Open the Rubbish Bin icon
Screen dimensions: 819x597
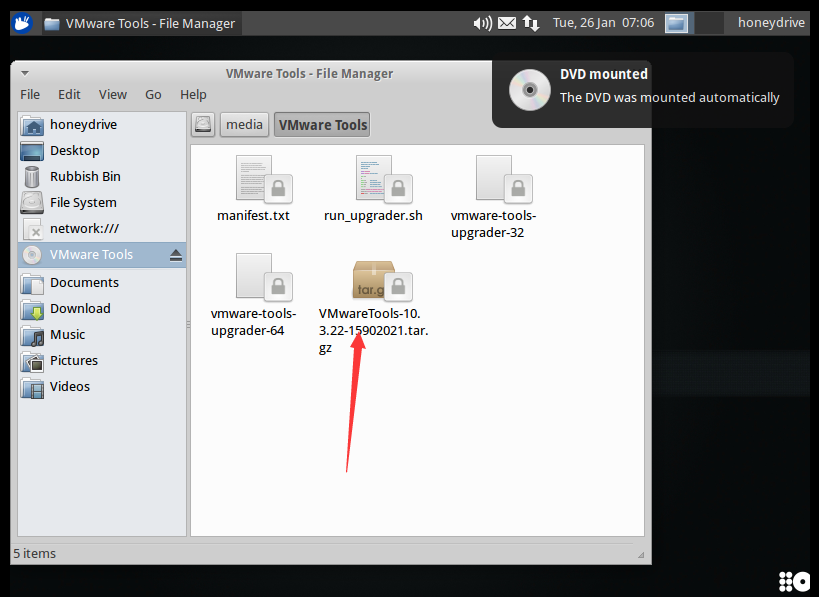click(x=32, y=177)
